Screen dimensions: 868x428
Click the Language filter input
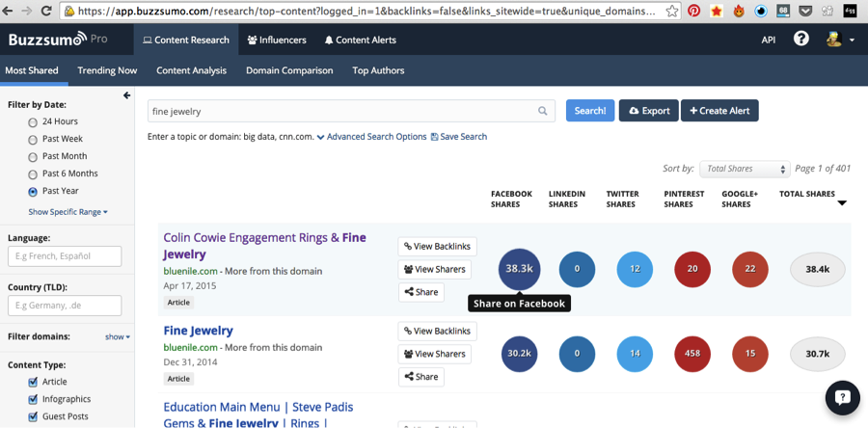point(65,256)
